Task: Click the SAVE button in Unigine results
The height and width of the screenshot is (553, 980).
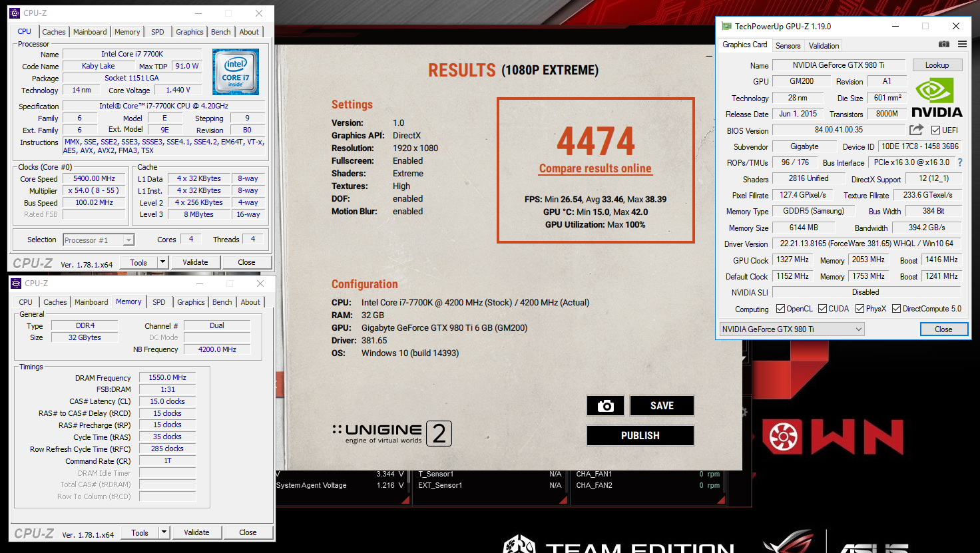Action: [662, 406]
